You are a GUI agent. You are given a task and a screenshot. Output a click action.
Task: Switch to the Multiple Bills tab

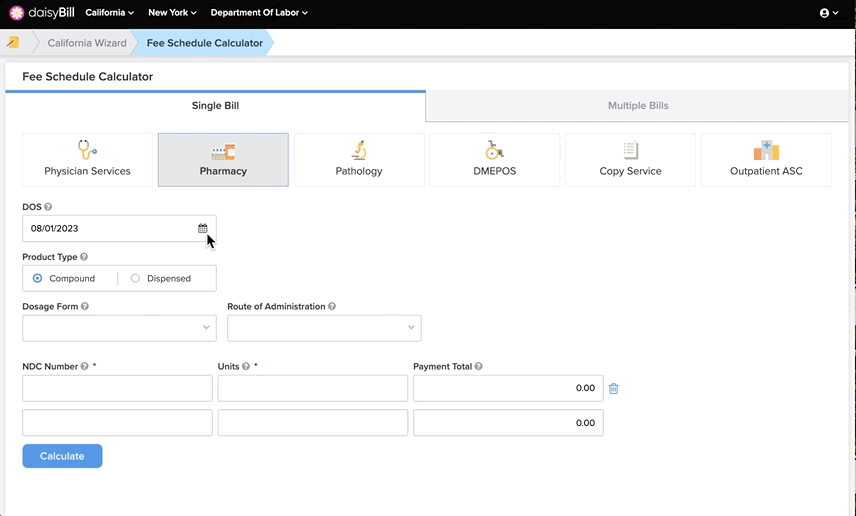click(x=638, y=106)
